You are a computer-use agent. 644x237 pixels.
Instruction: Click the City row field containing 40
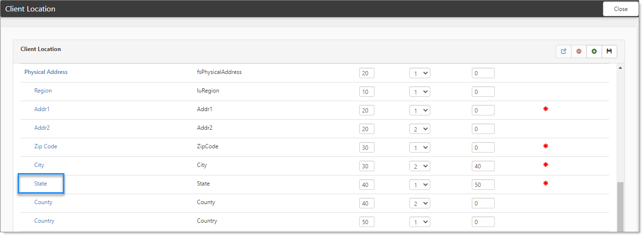click(483, 166)
